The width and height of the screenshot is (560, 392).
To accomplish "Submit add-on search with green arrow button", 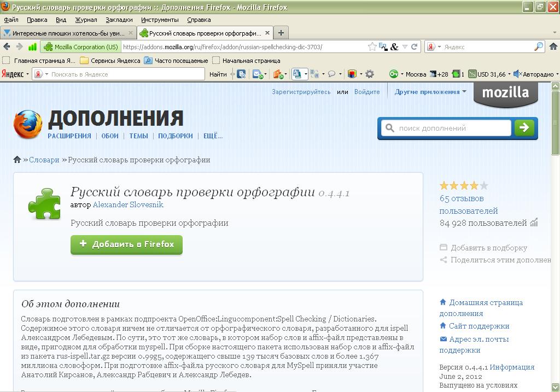I will point(524,127).
